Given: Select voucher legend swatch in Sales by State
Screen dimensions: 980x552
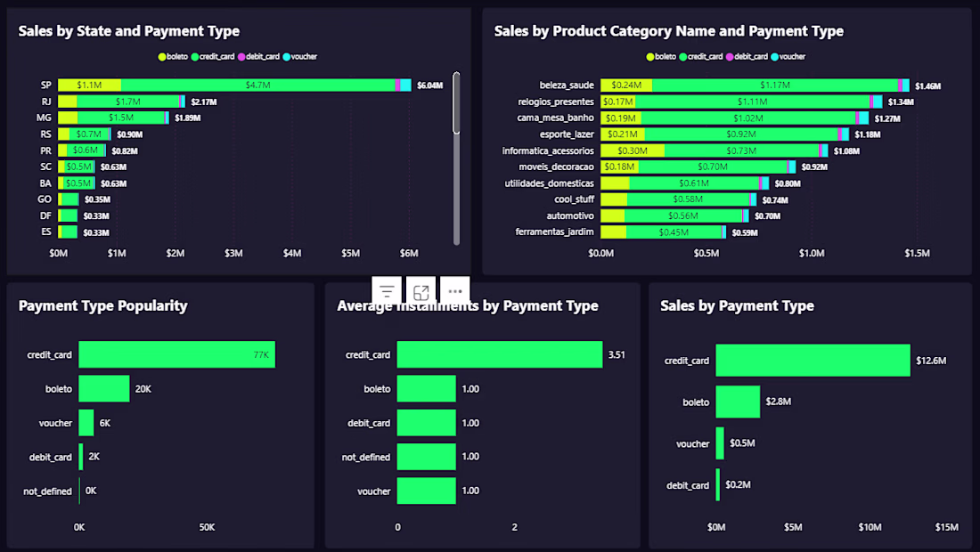Looking at the screenshot, I should point(286,57).
